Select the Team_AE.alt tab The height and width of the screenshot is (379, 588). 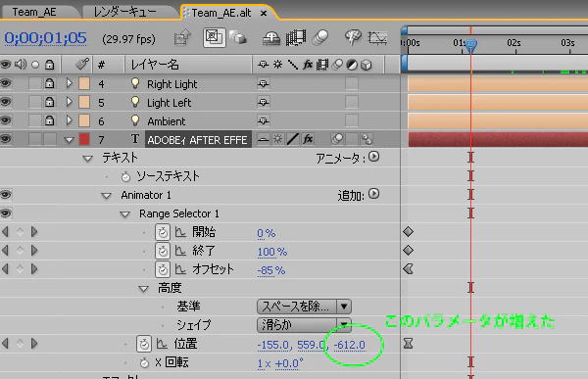(x=221, y=13)
